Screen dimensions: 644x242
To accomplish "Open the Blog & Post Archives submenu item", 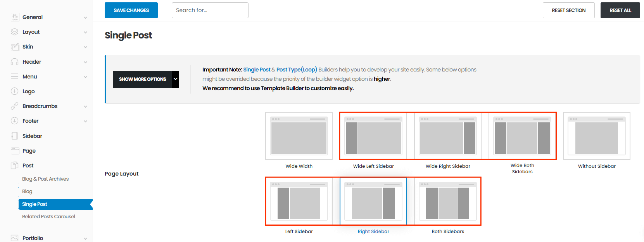I will (45, 179).
